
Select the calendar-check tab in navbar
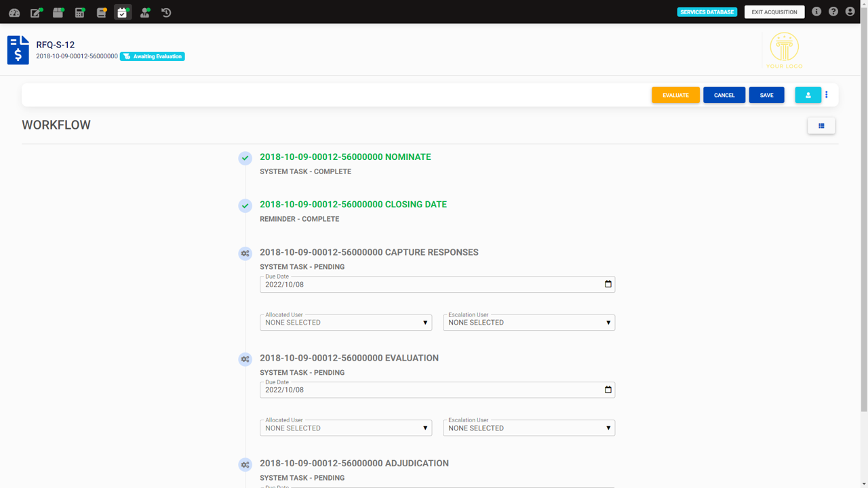pos(123,12)
